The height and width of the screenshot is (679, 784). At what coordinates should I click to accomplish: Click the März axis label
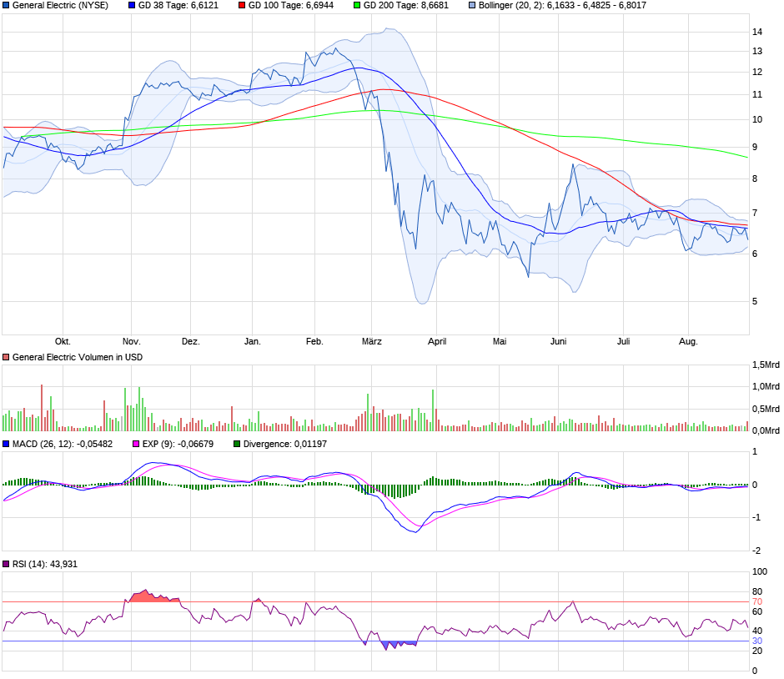tap(374, 340)
